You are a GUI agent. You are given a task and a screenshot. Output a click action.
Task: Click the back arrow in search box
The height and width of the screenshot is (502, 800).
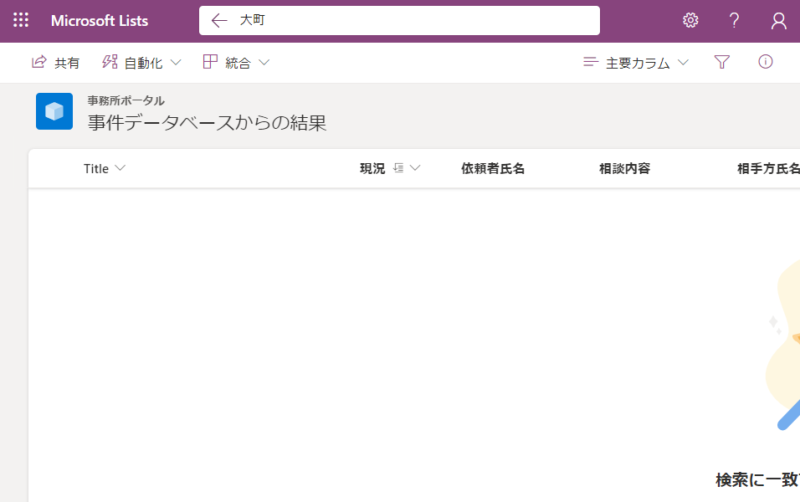[219, 20]
